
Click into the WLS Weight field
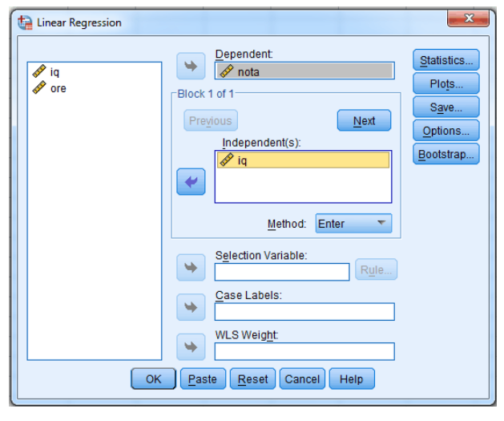click(x=304, y=351)
